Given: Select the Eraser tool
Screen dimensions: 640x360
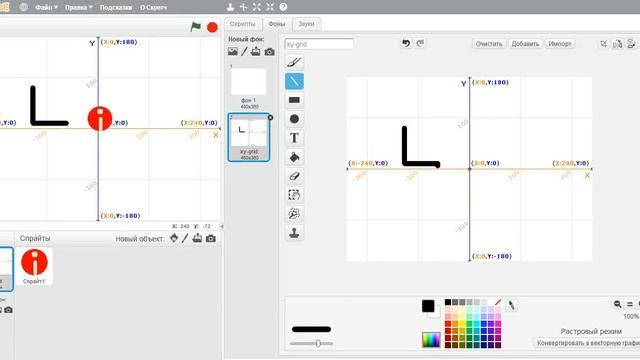Looking at the screenshot, I should [294, 176].
